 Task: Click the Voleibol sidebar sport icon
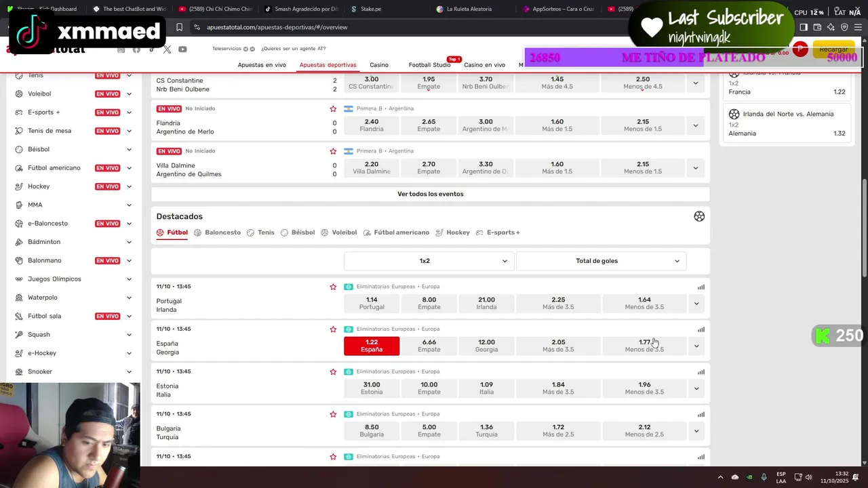(19, 94)
